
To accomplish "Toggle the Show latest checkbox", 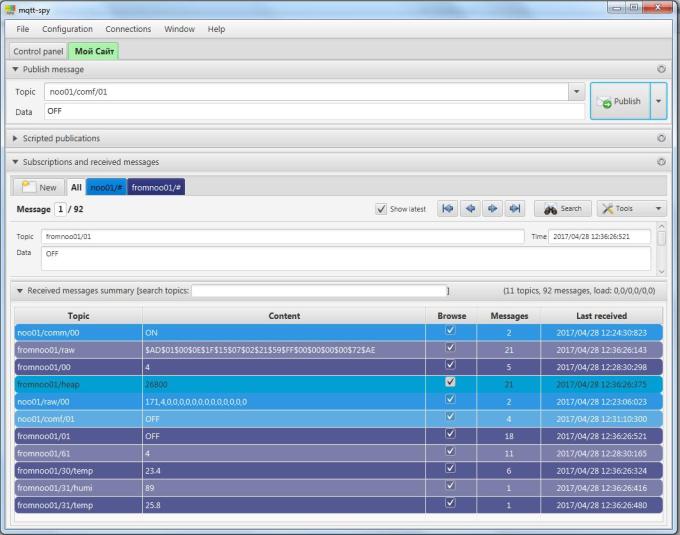I will pyautogui.click(x=380, y=209).
